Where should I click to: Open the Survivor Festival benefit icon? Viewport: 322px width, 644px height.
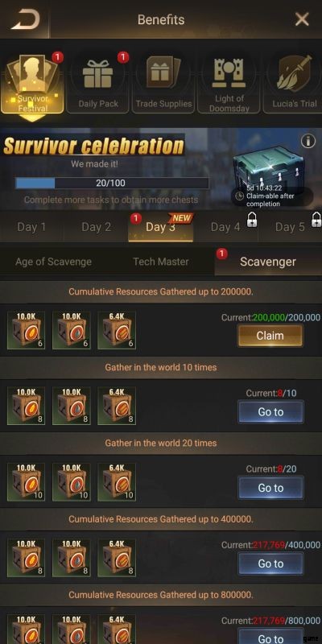tap(32, 84)
